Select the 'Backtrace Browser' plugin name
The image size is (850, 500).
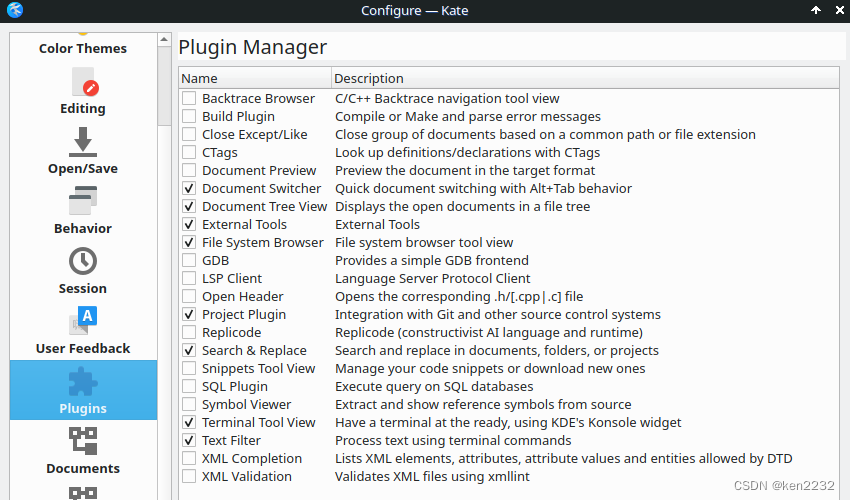[258, 98]
